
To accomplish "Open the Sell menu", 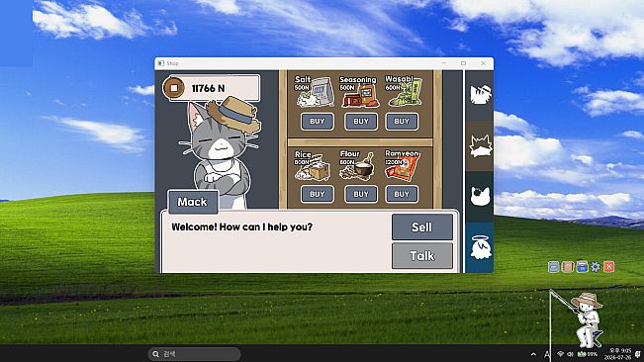I will click(x=421, y=226).
